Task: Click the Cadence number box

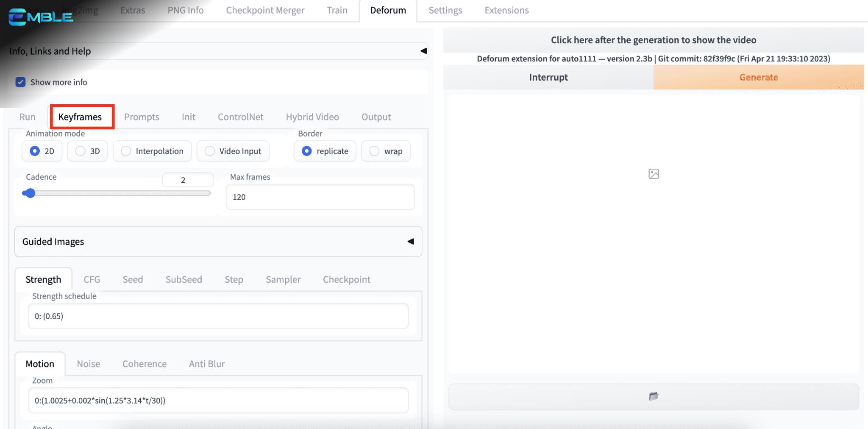Action: tap(188, 180)
